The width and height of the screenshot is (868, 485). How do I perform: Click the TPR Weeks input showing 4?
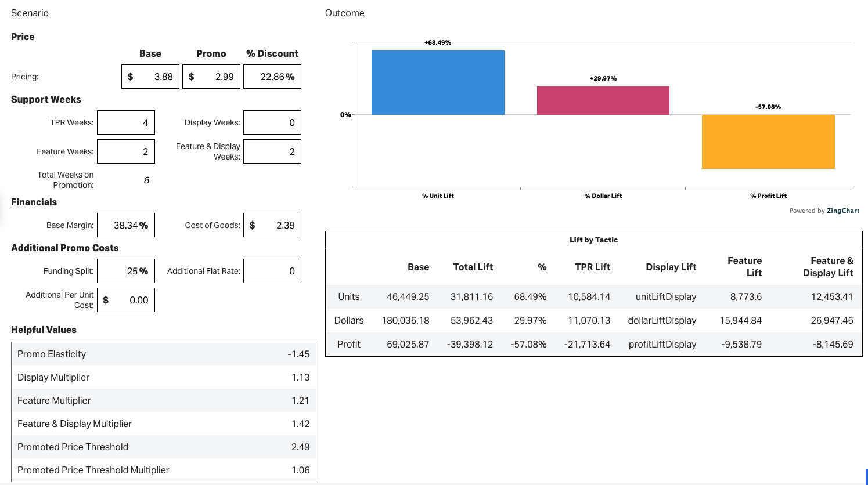(125, 122)
